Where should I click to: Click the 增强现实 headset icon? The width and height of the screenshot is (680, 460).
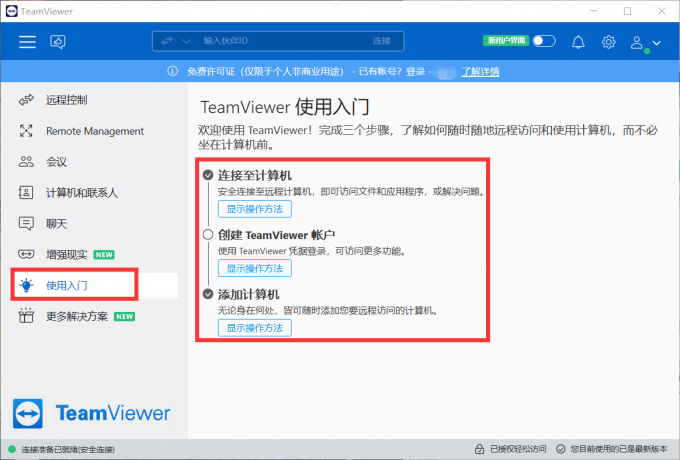click(26, 254)
